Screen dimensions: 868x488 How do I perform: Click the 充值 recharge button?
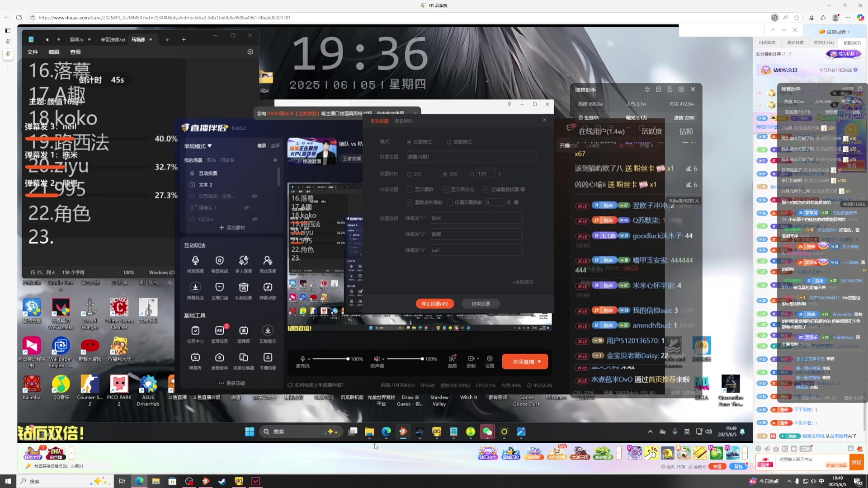pyautogui.click(x=717, y=466)
